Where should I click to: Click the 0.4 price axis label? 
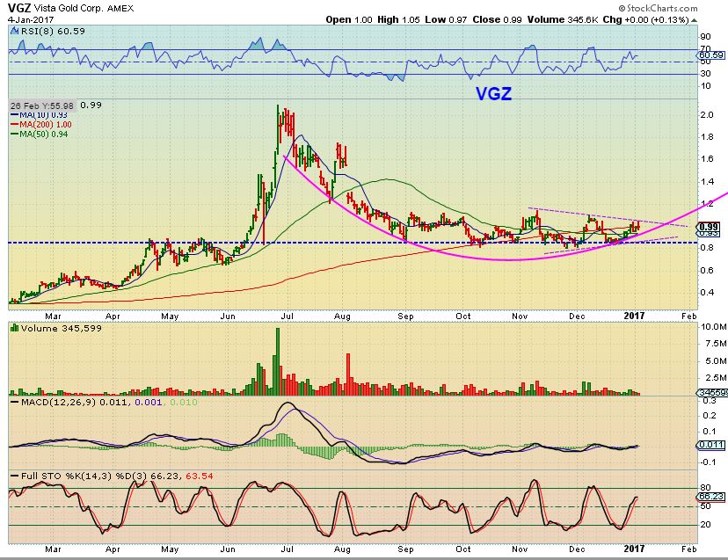click(707, 292)
